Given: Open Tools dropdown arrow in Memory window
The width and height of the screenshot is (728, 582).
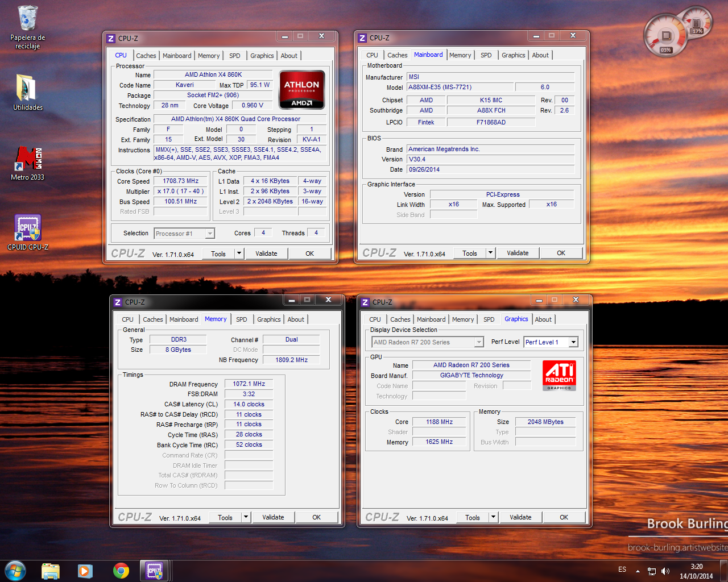Looking at the screenshot, I should pyautogui.click(x=246, y=517).
